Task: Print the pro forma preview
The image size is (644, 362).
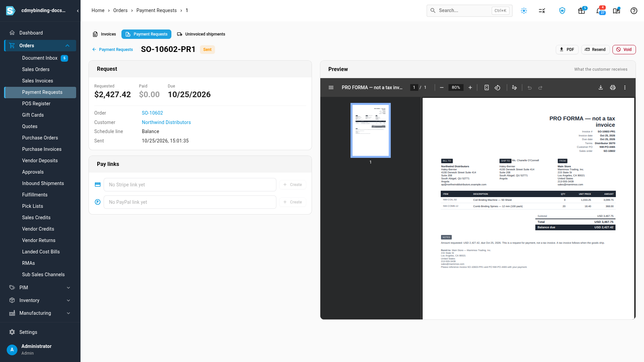Action: click(x=613, y=87)
